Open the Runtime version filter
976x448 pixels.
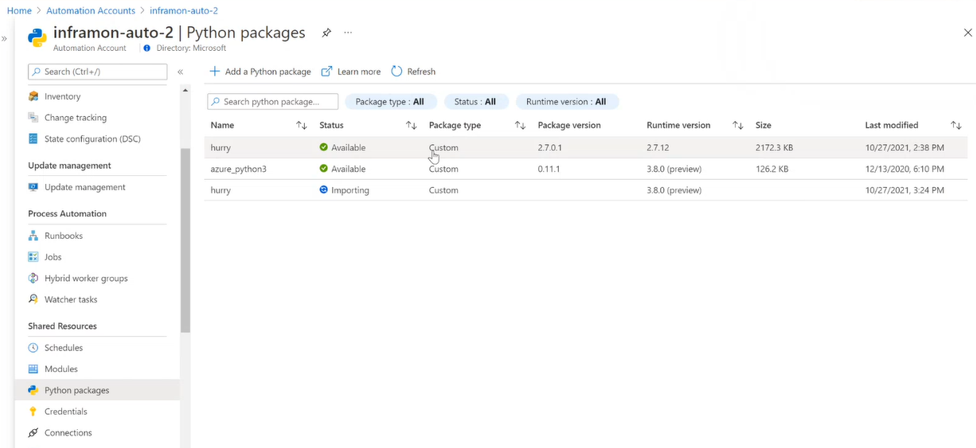coord(566,102)
